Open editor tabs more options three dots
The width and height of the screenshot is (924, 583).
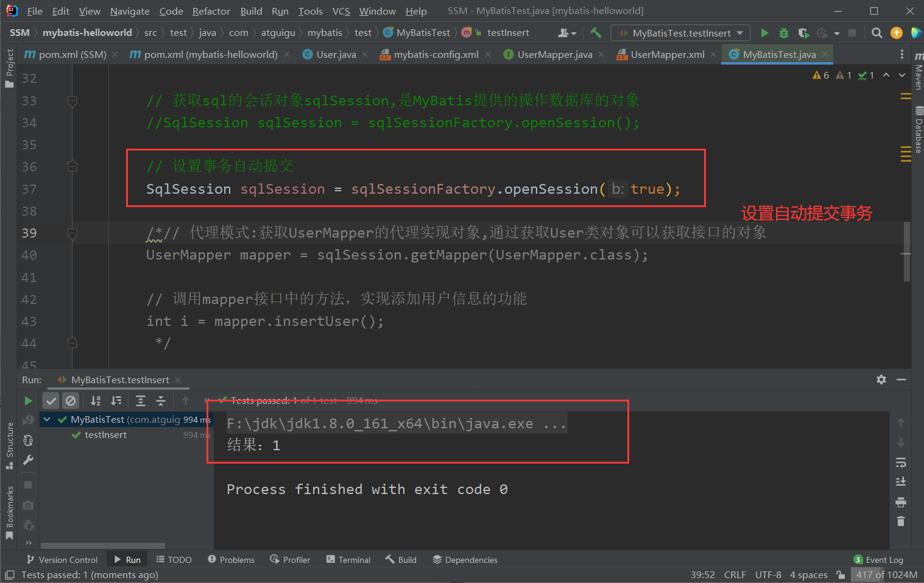click(902, 54)
